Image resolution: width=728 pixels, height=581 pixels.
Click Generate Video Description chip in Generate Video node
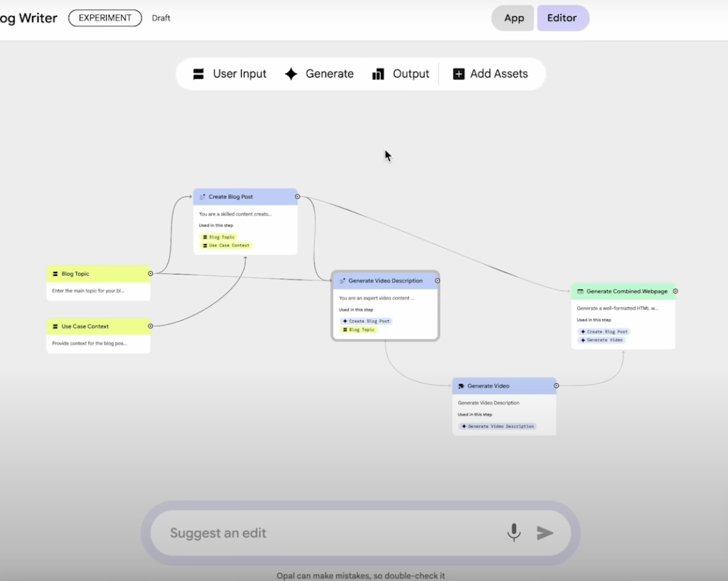(498, 427)
